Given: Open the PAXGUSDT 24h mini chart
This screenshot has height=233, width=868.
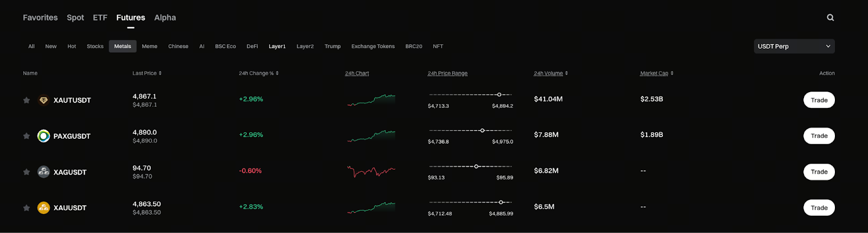Looking at the screenshot, I should 371,135.
